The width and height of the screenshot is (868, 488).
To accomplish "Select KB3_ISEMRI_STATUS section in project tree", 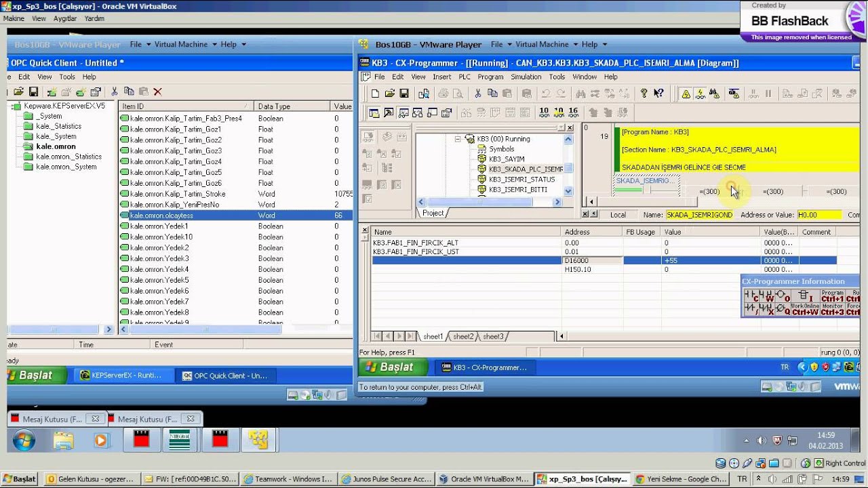I will [521, 180].
